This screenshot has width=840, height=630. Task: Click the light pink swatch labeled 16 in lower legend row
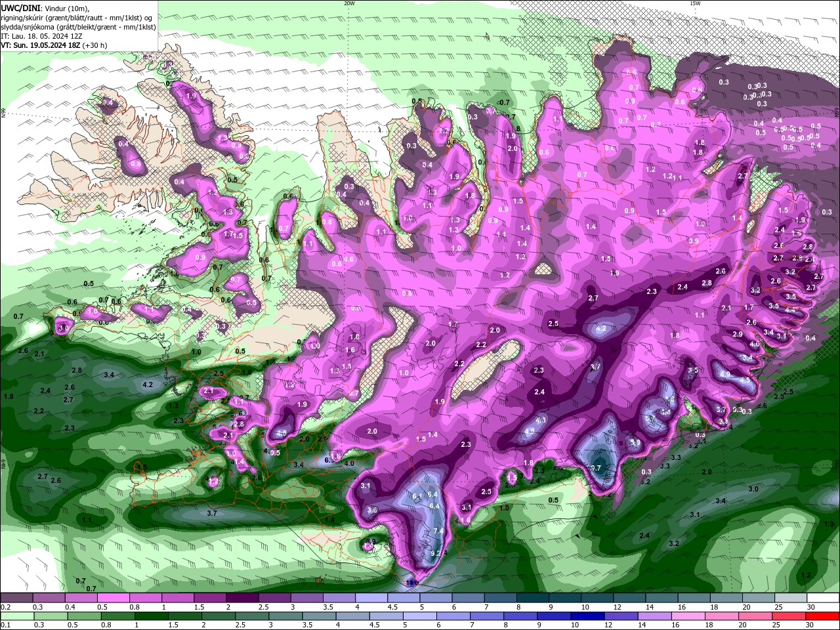[x=688, y=616]
